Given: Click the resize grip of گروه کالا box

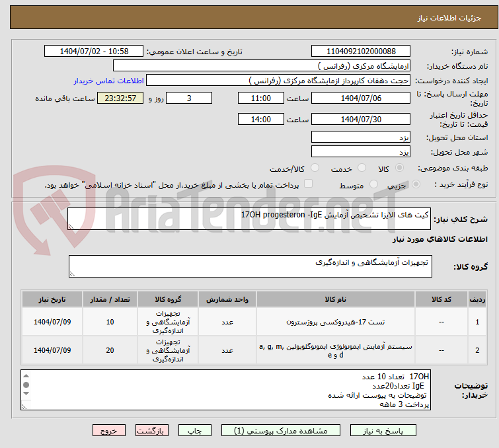Looking at the screenshot, I should pyautogui.click(x=72, y=274).
